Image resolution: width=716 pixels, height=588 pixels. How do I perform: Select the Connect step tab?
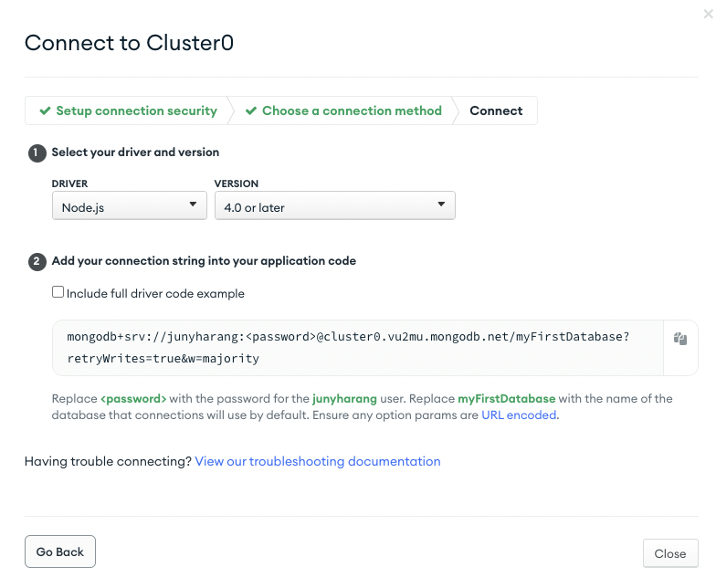(496, 110)
